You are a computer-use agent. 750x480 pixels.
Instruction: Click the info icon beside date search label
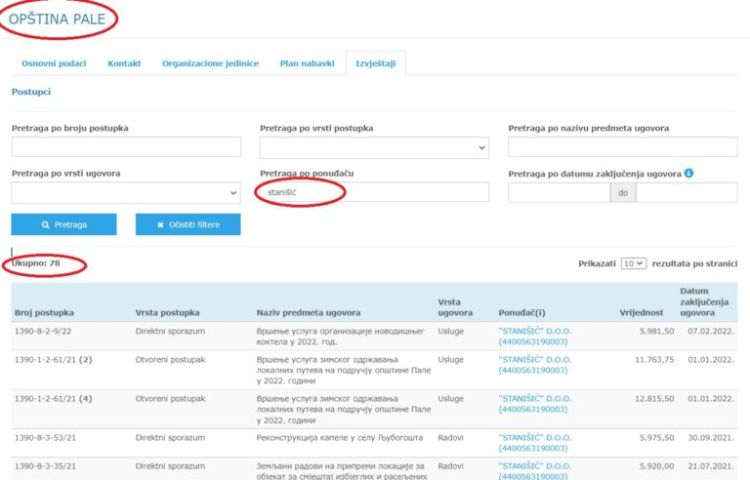click(x=689, y=173)
